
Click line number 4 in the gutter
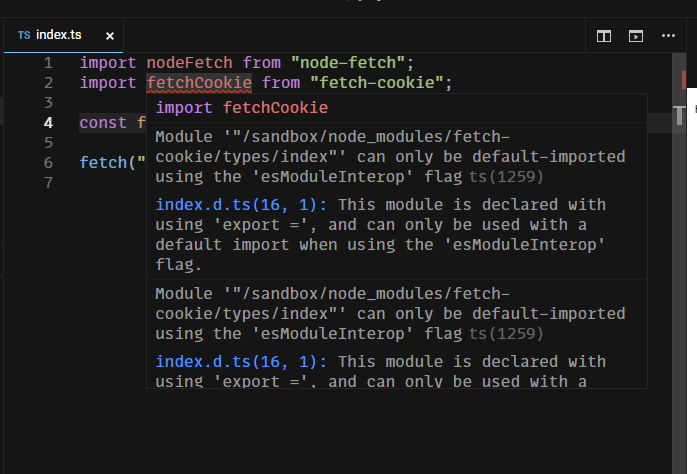(x=48, y=123)
